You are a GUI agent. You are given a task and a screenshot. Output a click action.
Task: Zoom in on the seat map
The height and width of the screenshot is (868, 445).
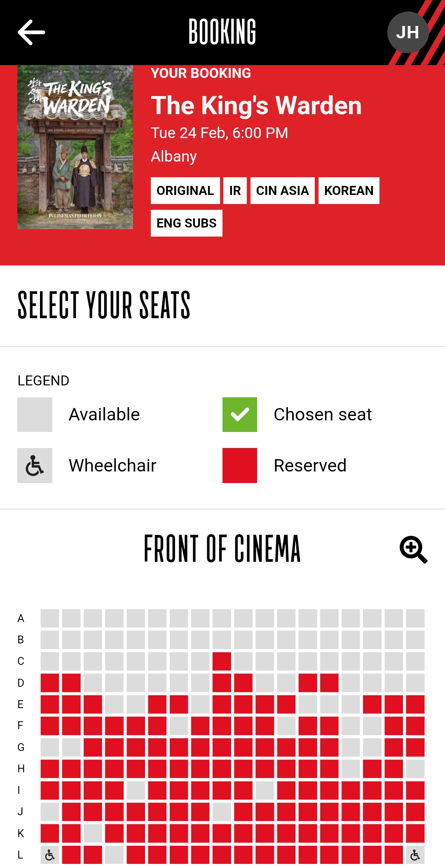[413, 549]
